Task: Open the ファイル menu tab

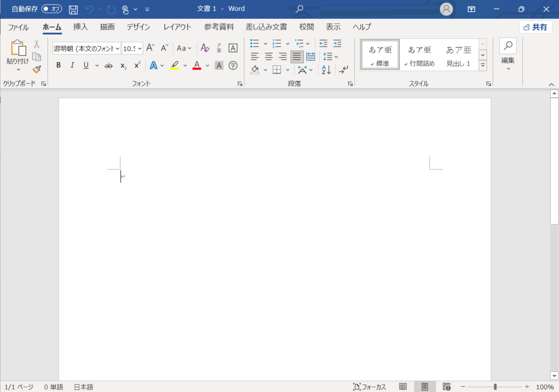Action: click(x=18, y=27)
